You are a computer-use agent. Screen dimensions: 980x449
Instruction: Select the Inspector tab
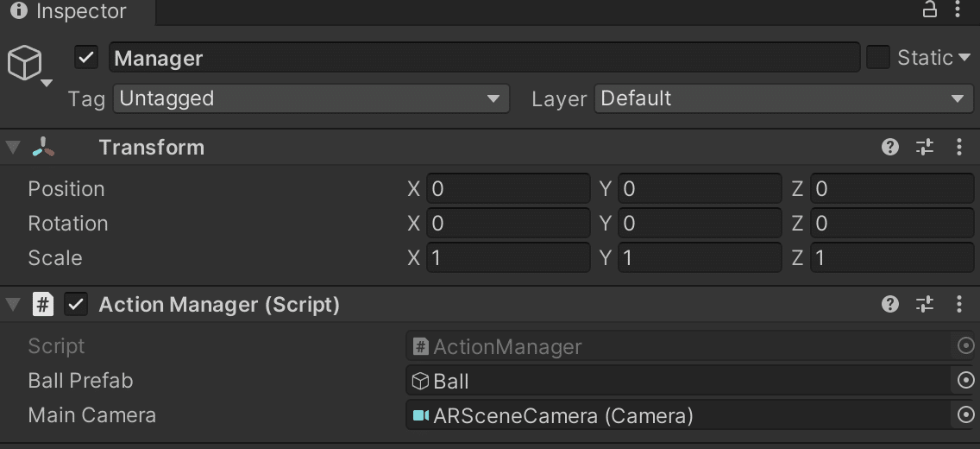point(69,11)
